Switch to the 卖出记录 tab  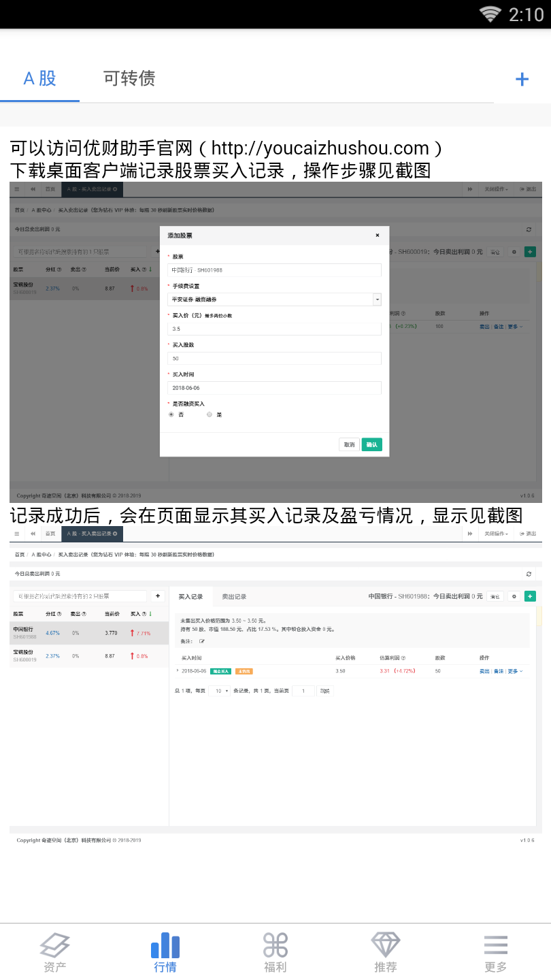pyautogui.click(x=235, y=596)
